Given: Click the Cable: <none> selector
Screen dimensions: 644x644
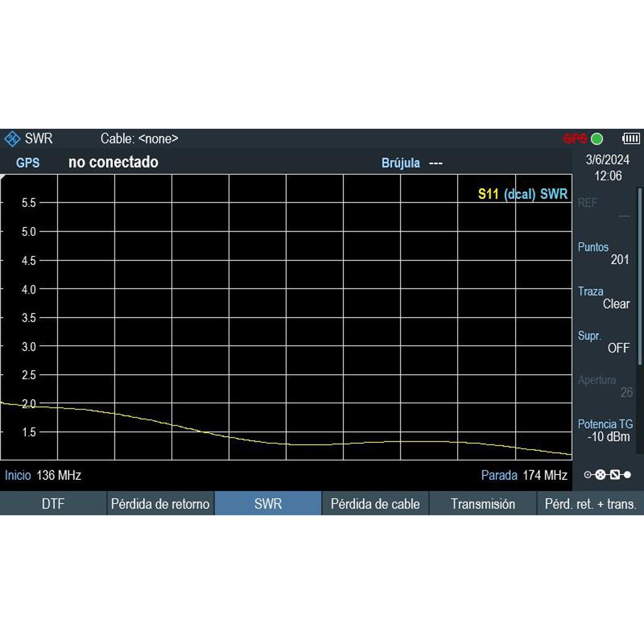Looking at the screenshot, I should pos(139,138).
